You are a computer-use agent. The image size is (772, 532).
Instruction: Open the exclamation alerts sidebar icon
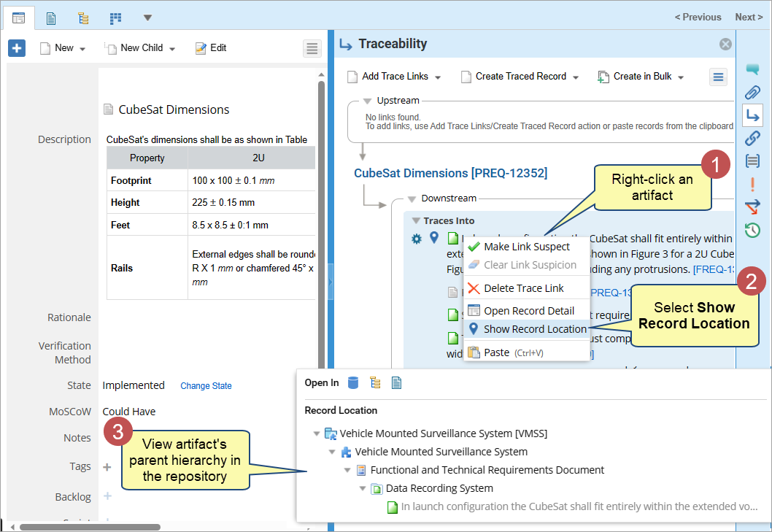752,184
